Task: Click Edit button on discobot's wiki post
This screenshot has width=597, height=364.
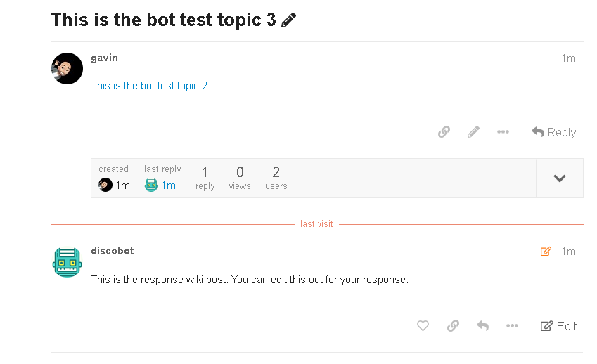Action: click(x=558, y=326)
